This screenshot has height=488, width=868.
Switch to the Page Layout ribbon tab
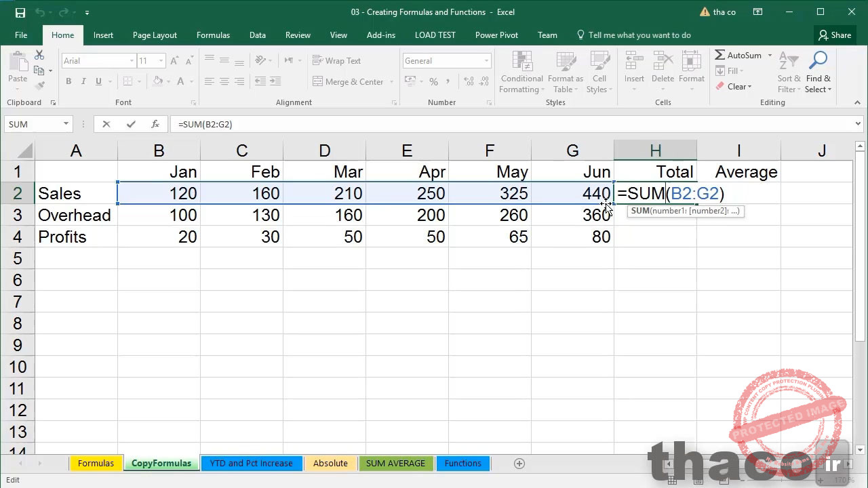coord(155,35)
